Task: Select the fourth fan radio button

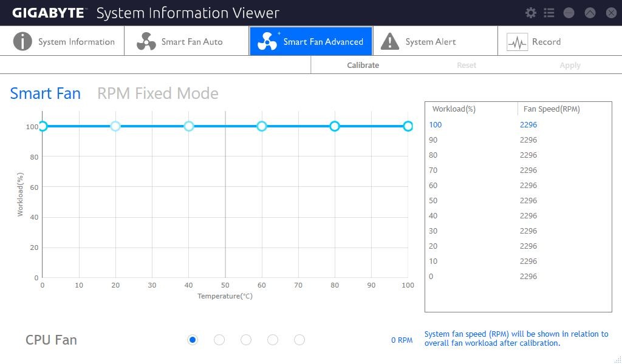Action: (x=273, y=340)
